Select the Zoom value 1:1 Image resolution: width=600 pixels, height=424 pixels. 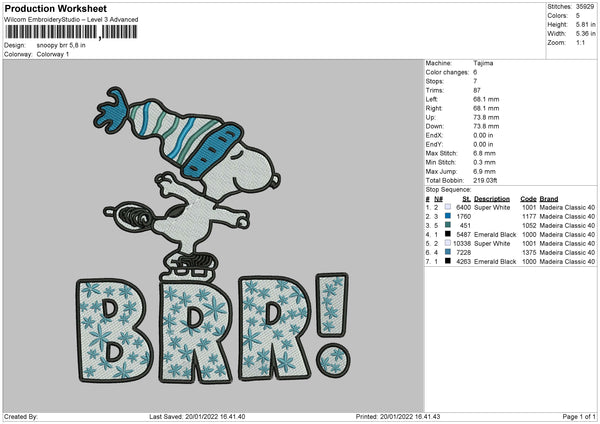(x=580, y=42)
